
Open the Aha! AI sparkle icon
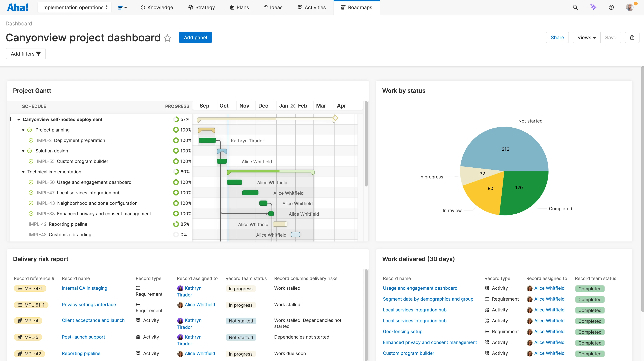pyautogui.click(x=594, y=7)
